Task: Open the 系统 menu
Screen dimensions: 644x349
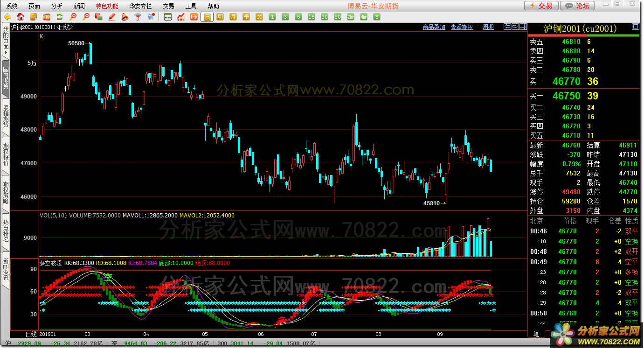Action: pos(12,6)
